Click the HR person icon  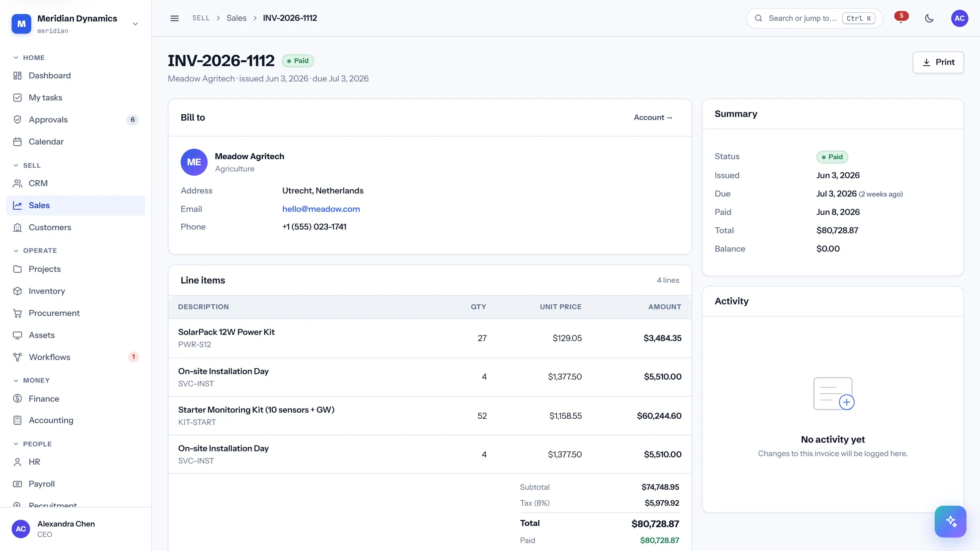point(17,462)
